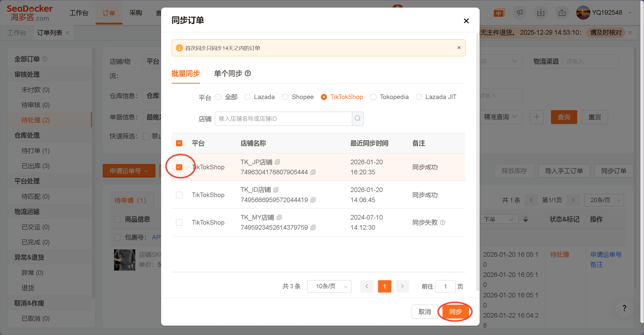Copy the TK_MY店铺 store name icon
Image resolution: width=644 pixels, height=335 pixels.
tap(279, 217)
